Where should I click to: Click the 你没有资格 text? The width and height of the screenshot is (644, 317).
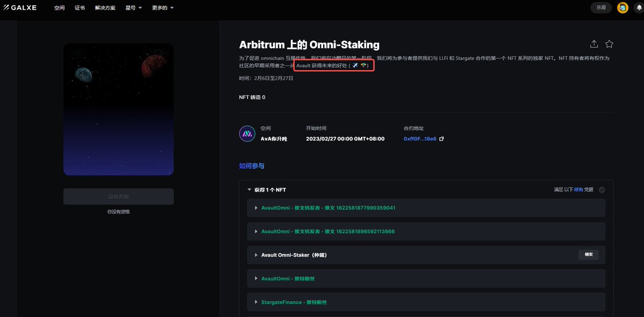pos(119,212)
